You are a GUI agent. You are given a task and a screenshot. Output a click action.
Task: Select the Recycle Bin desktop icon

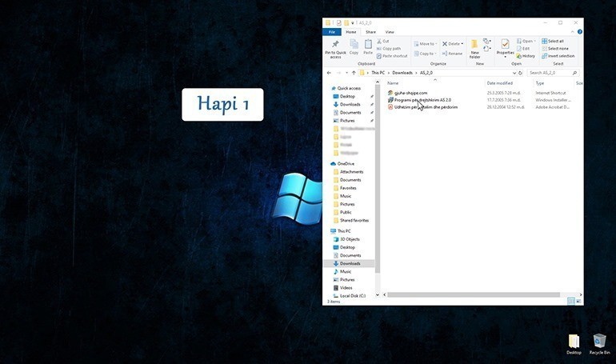point(599,344)
